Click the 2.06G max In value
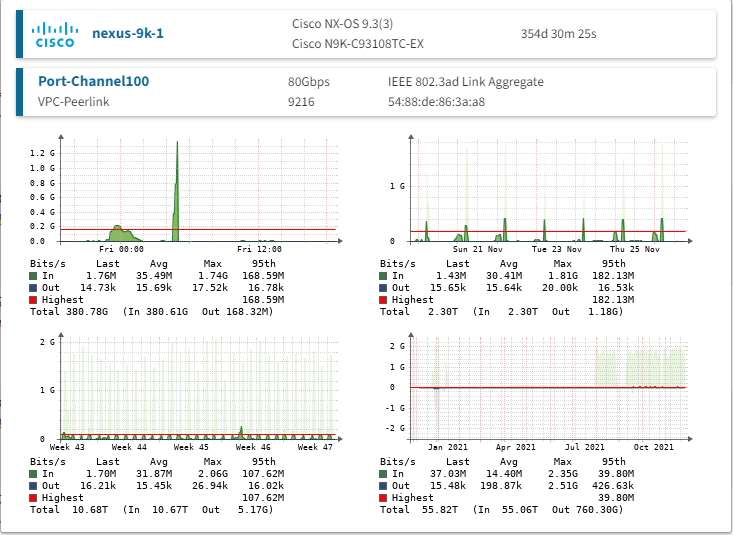This screenshot has width=733, height=535. [213, 474]
